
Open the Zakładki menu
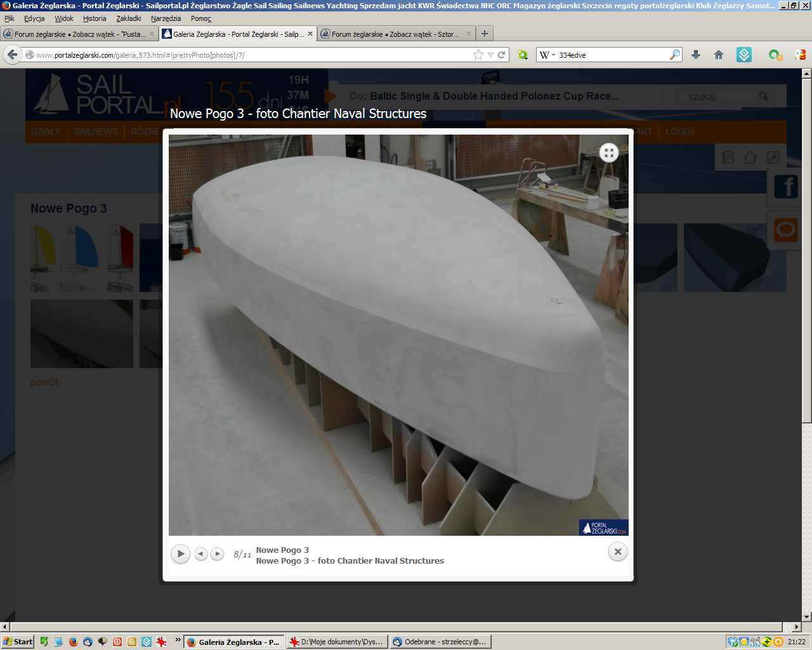[128, 18]
